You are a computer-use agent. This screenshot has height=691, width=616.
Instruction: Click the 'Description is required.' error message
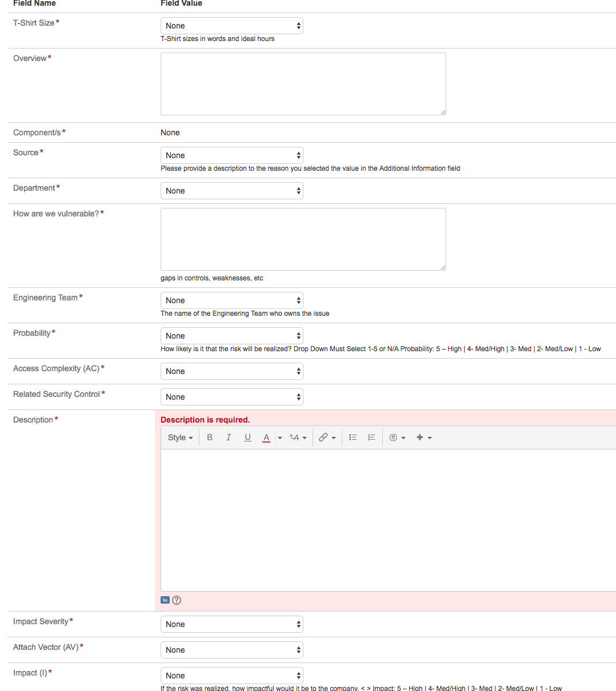(205, 420)
